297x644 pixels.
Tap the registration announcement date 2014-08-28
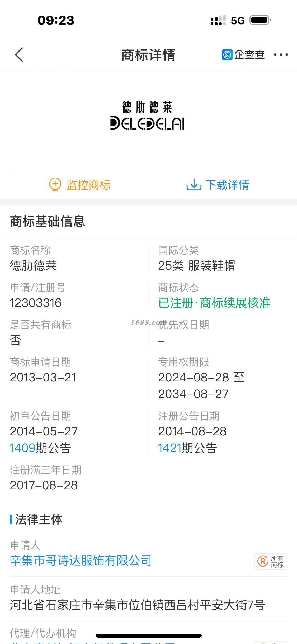point(192,431)
